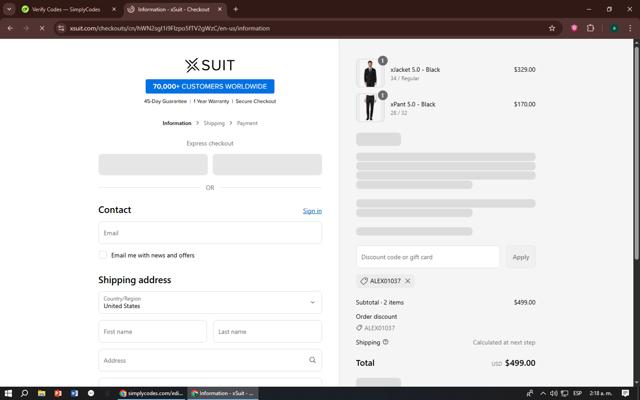Open Windows taskbar search
The height and width of the screenshot is (400, 640).
click(24, 393)
